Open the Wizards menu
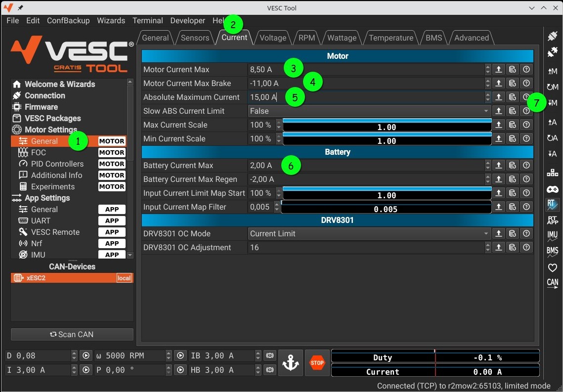This screenshot has width=563, height=392. click(x=111, y=21)
